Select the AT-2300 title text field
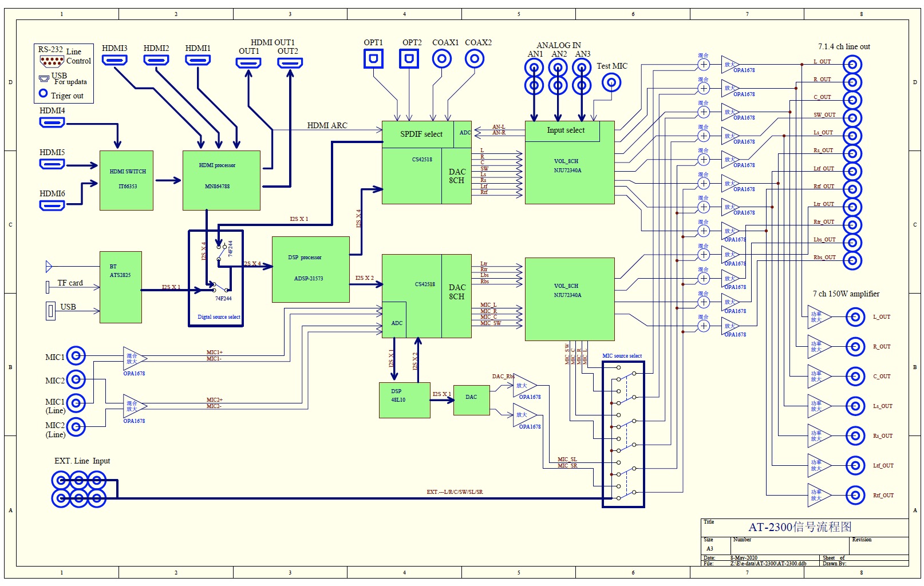 pyautogui.click(x=800, y=527)
